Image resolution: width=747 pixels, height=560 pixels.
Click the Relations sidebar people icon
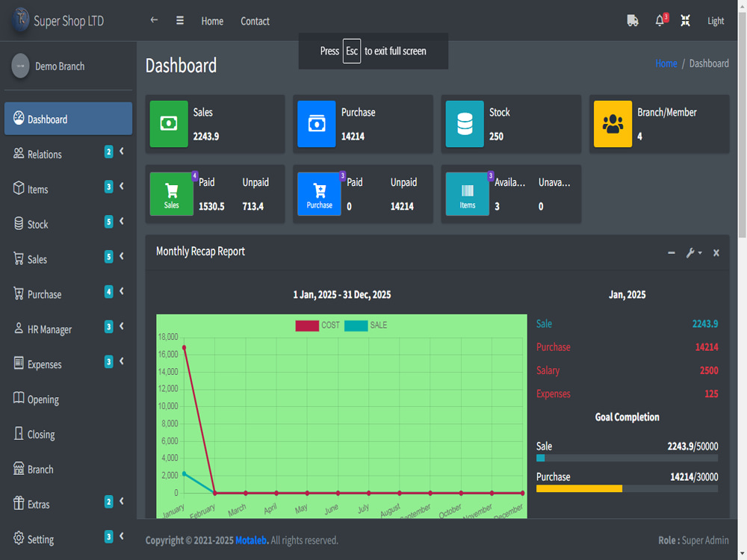[19, 153]
